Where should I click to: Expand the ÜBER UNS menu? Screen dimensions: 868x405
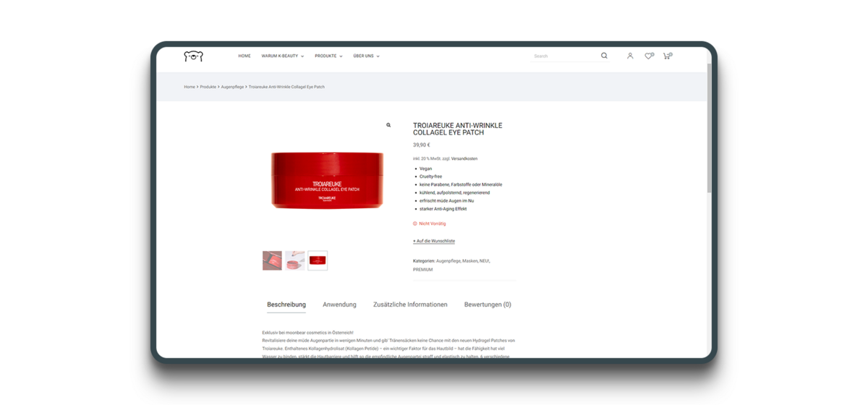click(x=366, y=56)
